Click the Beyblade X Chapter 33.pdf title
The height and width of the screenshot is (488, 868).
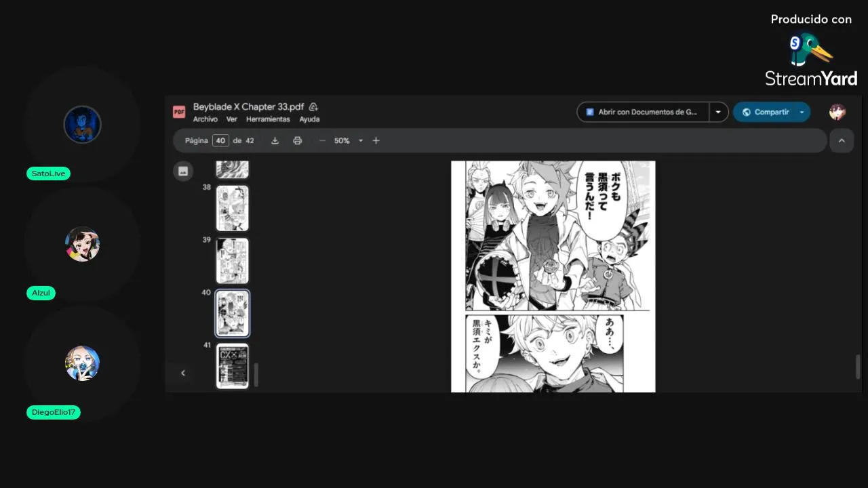click(248, 106)
